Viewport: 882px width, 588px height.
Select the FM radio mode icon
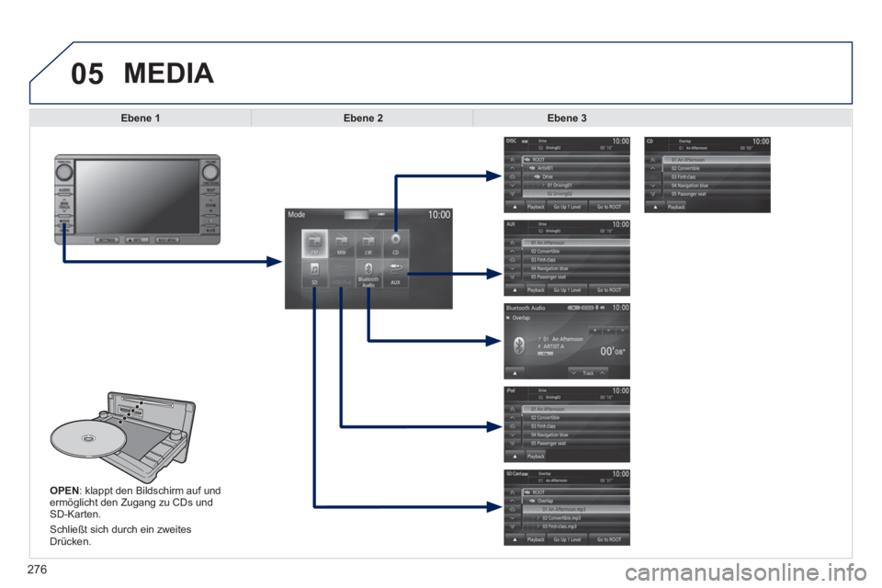point(314,243)
